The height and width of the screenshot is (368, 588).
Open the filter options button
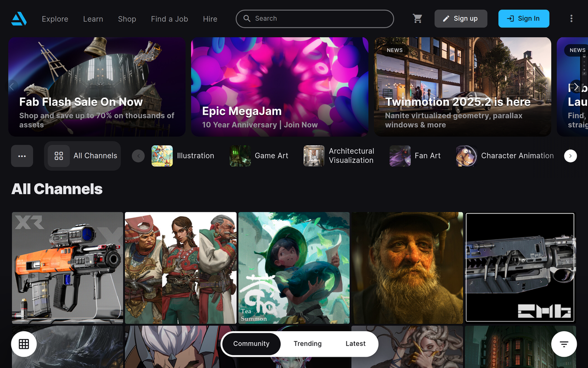tap(564, 344)
